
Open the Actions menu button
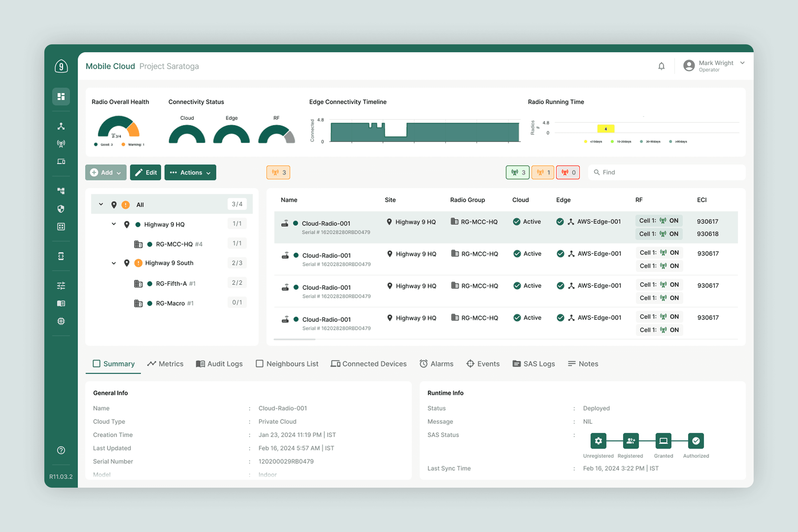click(x=190, y=172)
